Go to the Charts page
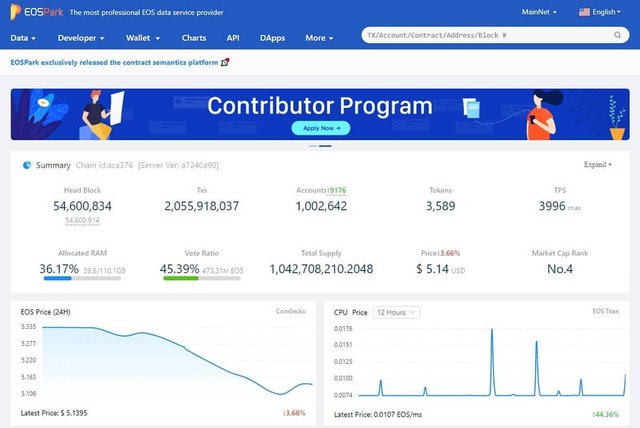The image size is (640, 428). click(x=194, y=38)
